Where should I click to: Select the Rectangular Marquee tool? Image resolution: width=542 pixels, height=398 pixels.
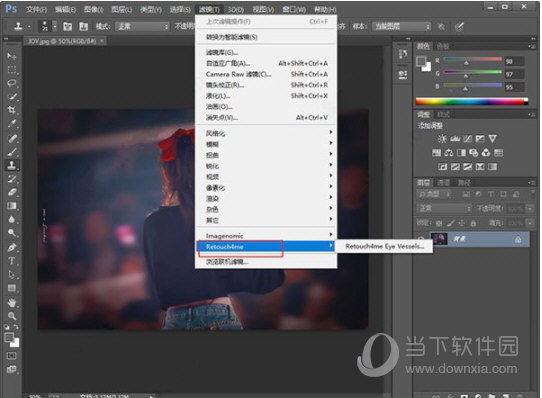12,70
